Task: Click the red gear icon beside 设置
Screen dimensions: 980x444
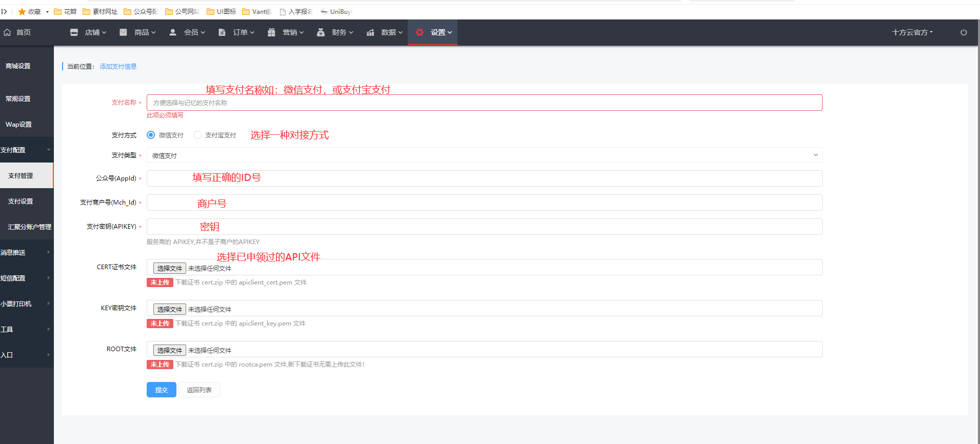Action: [x=419, y=32]
